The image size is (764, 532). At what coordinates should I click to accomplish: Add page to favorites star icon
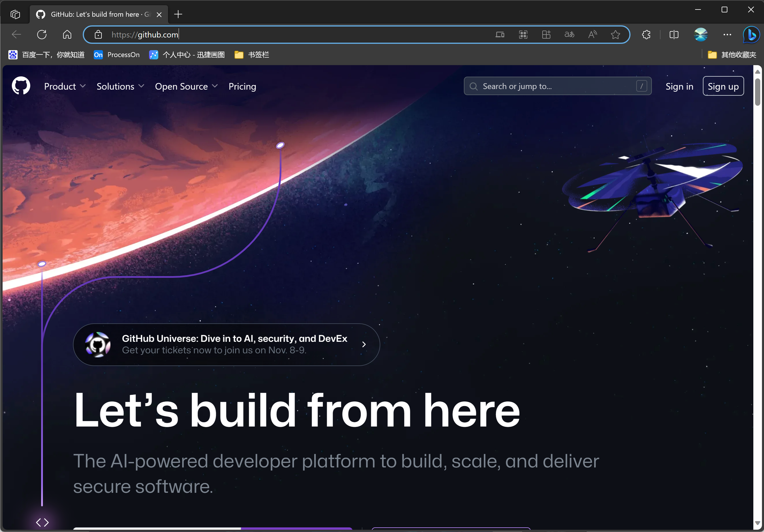tap(615, 35)
